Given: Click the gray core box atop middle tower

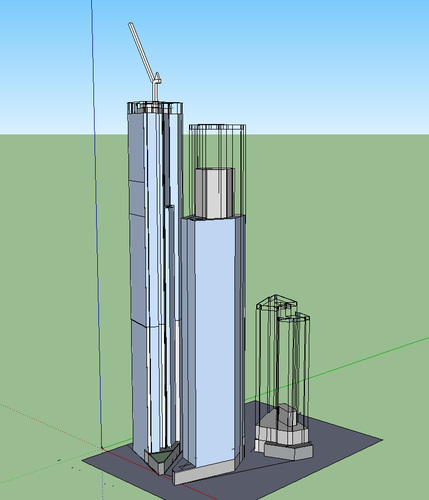Looking at the screenshot, I should 215,193.
